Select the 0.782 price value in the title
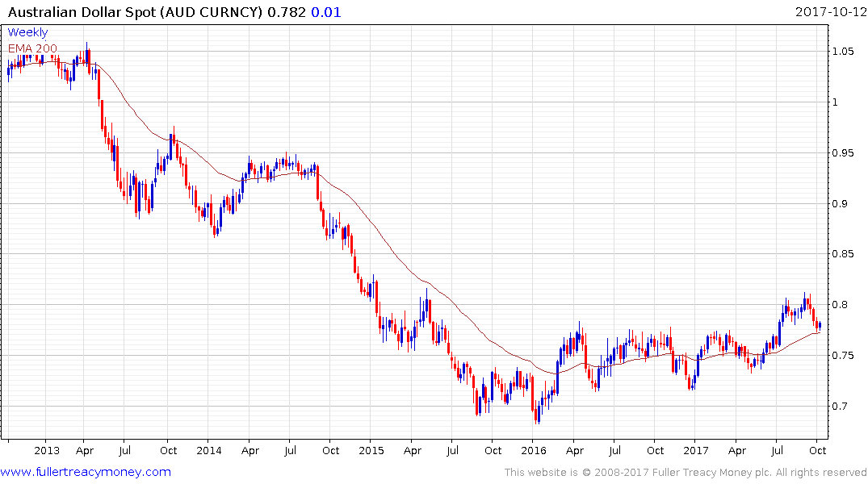 point(287,12)
